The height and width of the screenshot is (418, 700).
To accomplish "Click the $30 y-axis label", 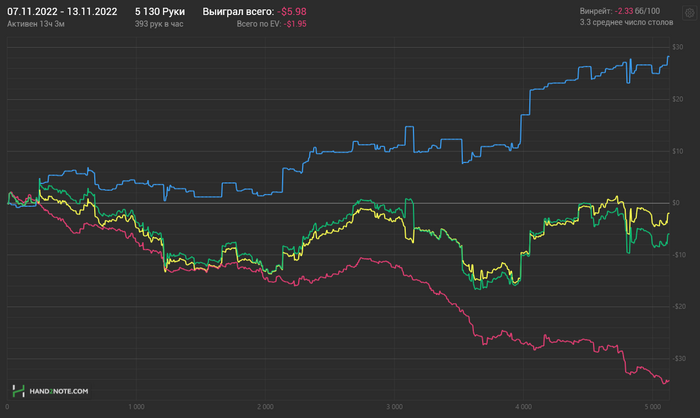I will point(678,47).
